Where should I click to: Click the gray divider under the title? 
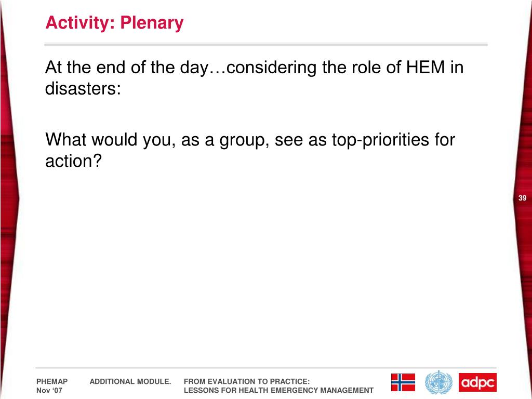[265, 45]
